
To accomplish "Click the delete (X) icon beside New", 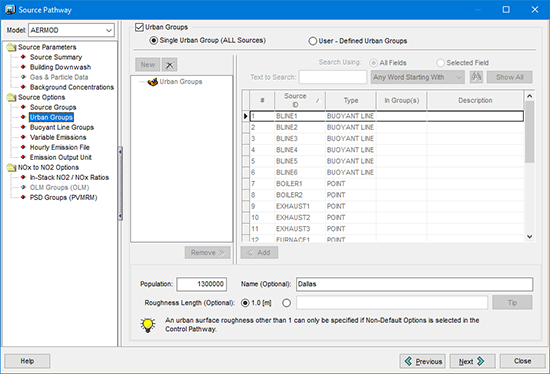I will 169,65.
